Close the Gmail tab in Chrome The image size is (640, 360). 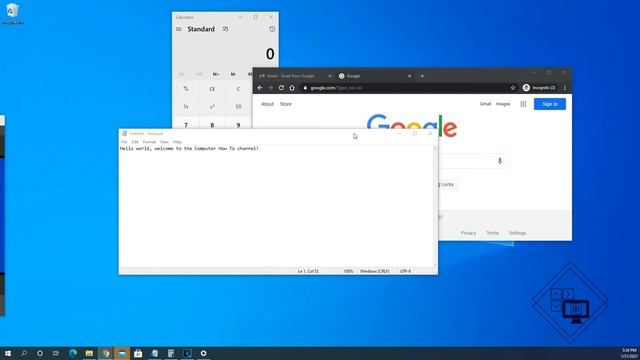coord(330,76)
